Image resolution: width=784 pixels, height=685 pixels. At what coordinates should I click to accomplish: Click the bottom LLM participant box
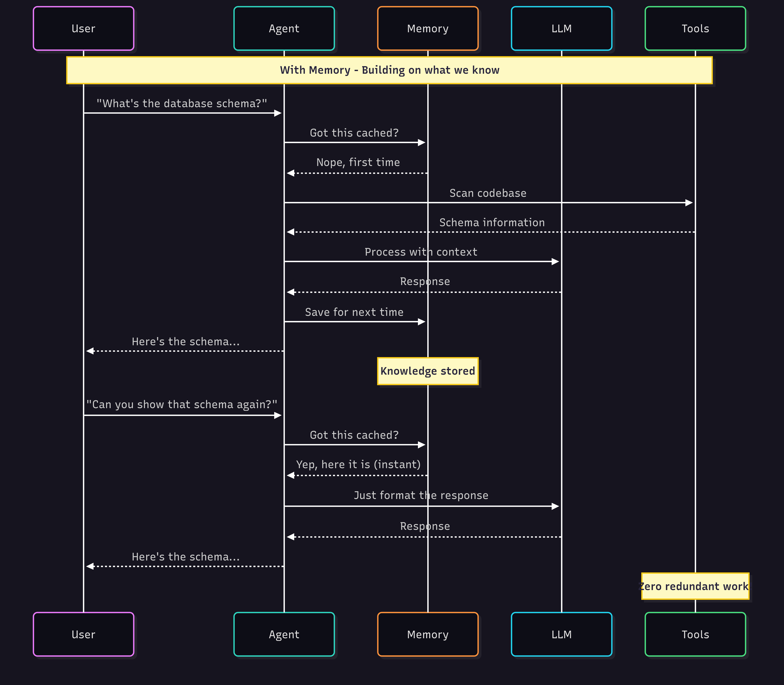click(x=561, y=635)
